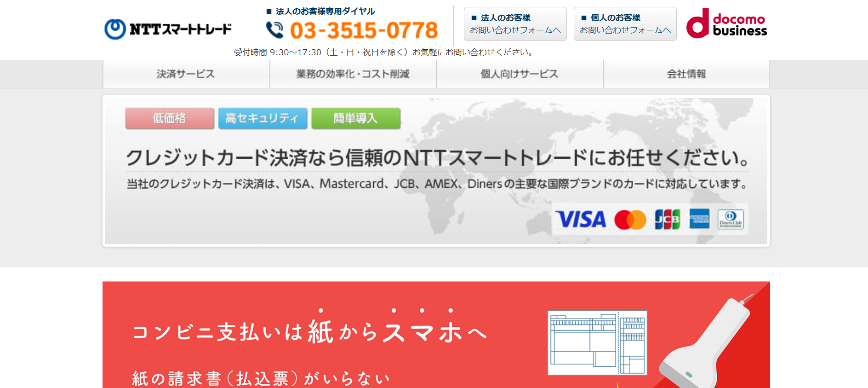Open the 個人向けサービス menu
The image size is (868, 388).
click(520, 74)
